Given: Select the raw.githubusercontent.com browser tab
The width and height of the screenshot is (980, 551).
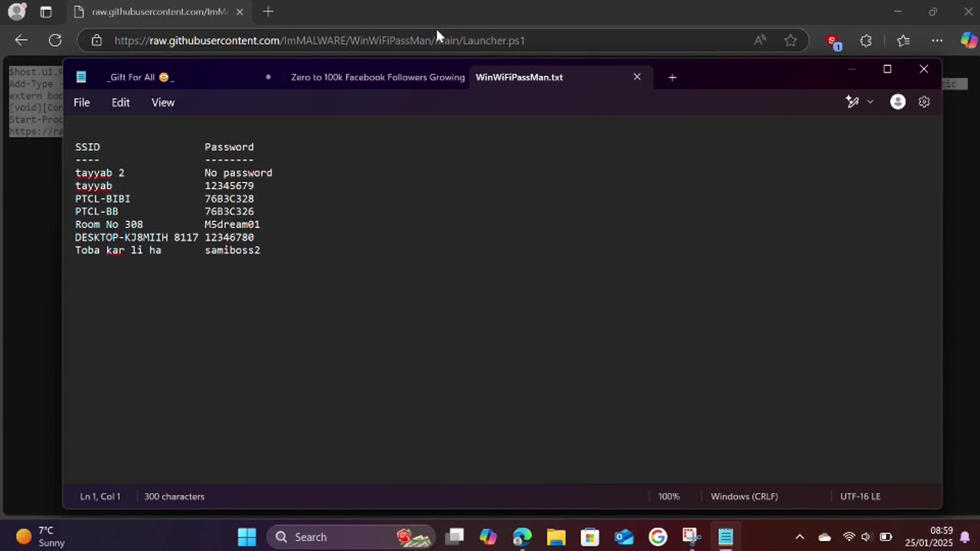Looking at the screenshot, I should pyautogui.click(x=159, y=11).
